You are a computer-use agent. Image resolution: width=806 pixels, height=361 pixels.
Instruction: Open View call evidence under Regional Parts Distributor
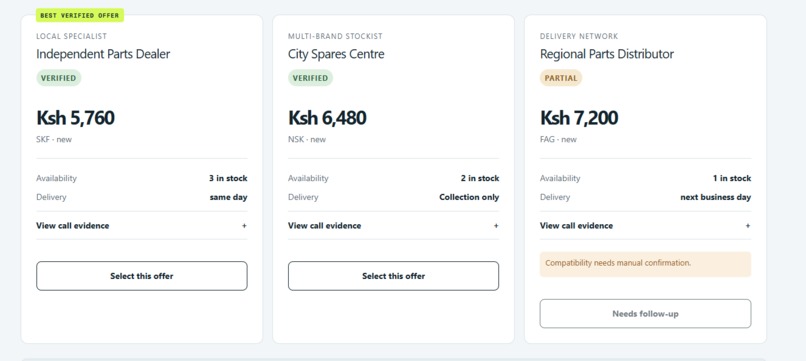tap(576, 226)
